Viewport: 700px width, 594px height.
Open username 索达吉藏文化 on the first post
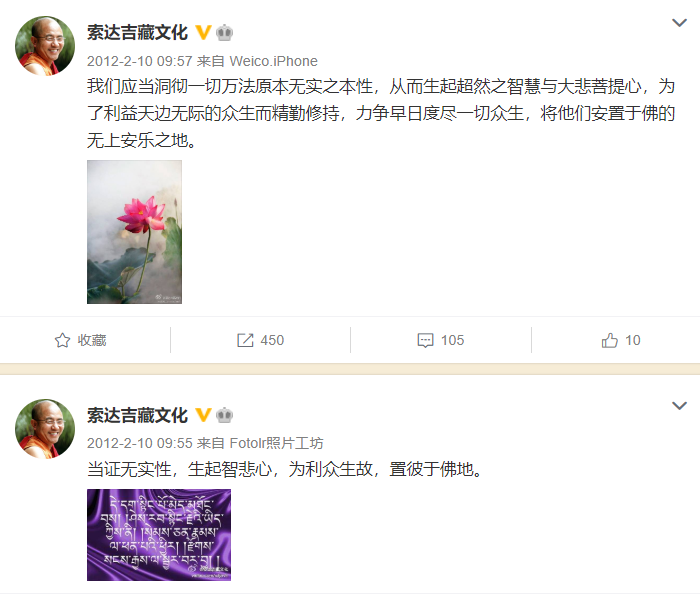point(137,32)
